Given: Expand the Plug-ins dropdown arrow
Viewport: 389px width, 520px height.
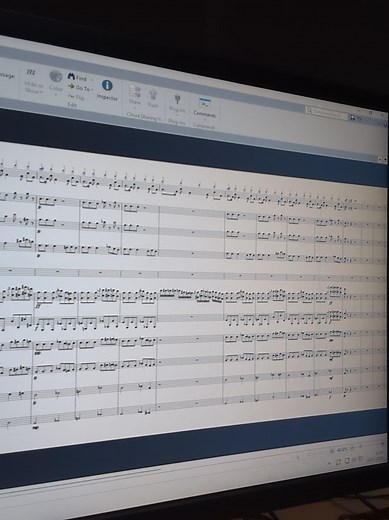Looking at the screenshot, I should (x=177, y=115).
